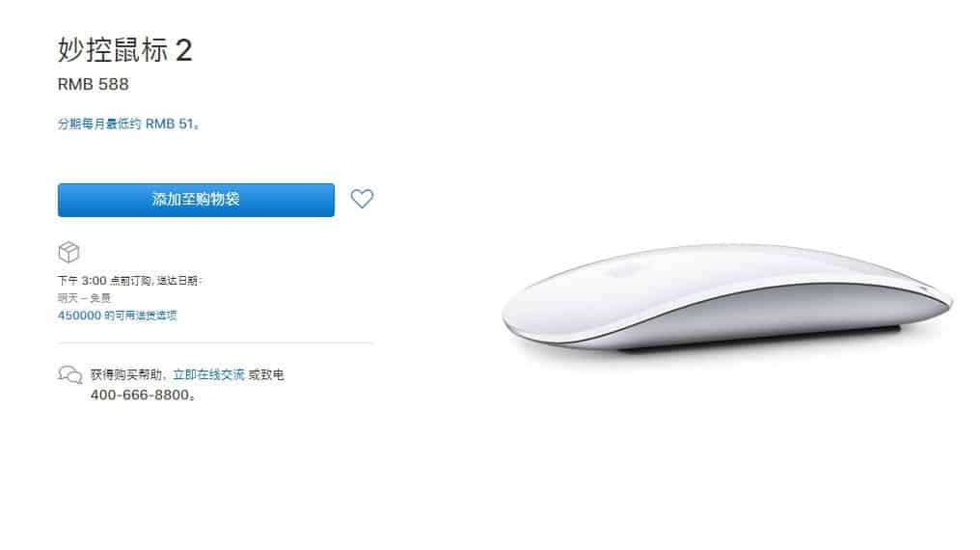Image resolution: width=980 pixels, height=550 pixels.
Task: Click the horizontal divider below delivery options
Action: 215,344
